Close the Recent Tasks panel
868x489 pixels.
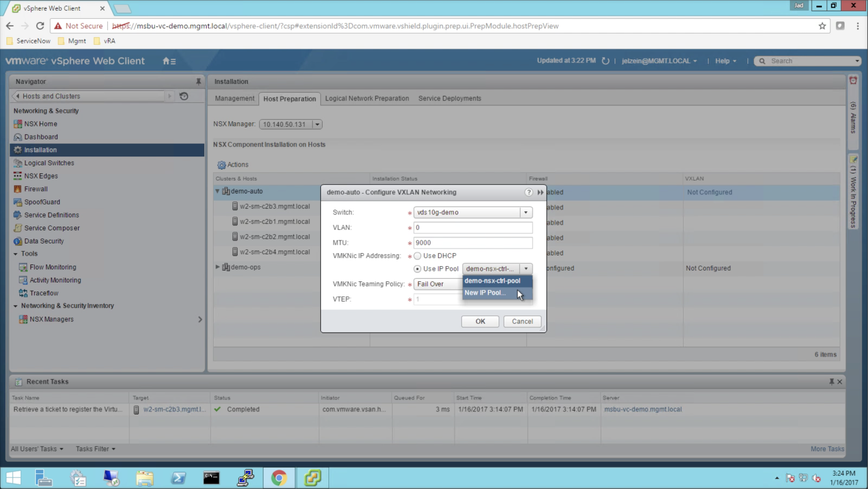pyautogui.click(x=840, y=382)
